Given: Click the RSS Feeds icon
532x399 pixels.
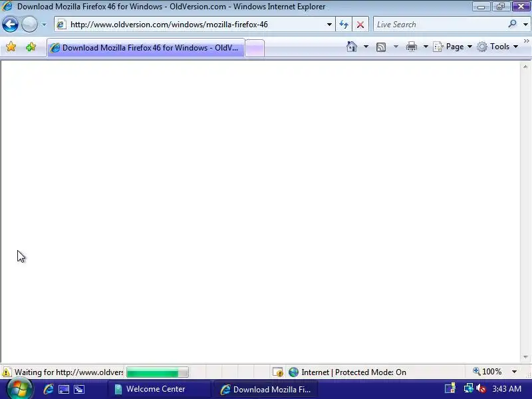Looking at the screenshot, I should coord(381,47).
